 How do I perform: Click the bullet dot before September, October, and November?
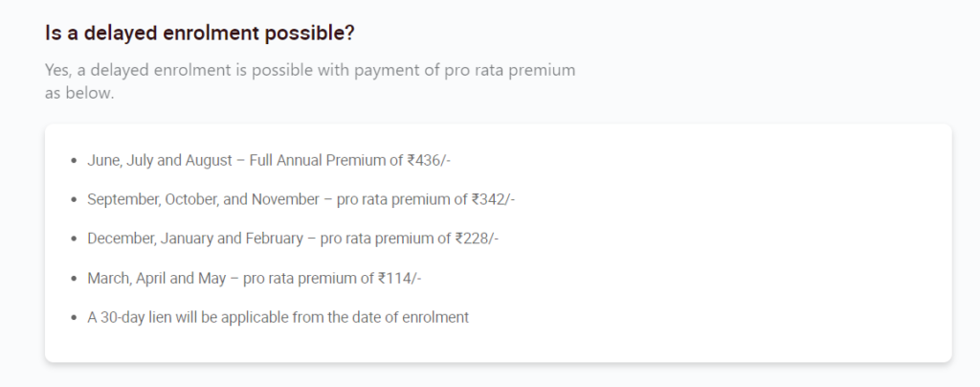point(75,200)
